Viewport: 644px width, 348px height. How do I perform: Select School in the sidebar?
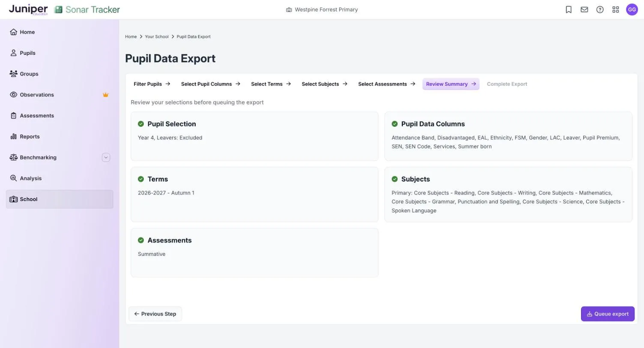[x=60, y=199]
